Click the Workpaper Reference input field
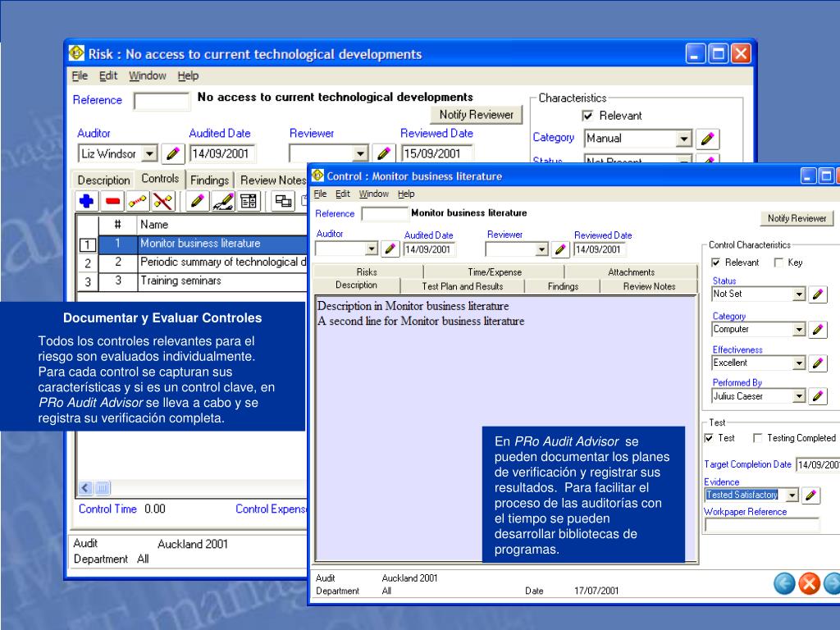Viewport: 840px width, 630px height. pos(762,526)
